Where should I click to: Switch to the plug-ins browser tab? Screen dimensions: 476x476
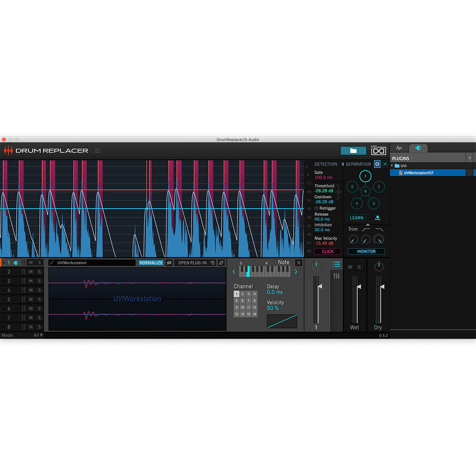pos(418,148)
